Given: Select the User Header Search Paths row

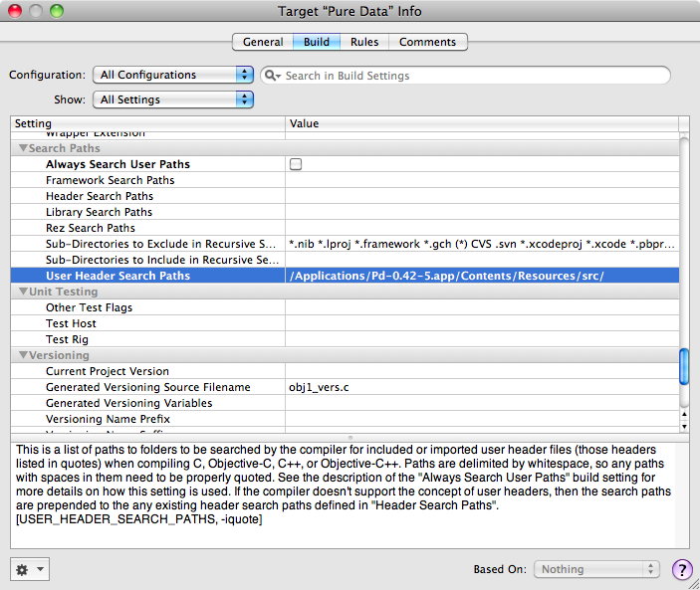Looking at the screenshot, I should 345,276.
